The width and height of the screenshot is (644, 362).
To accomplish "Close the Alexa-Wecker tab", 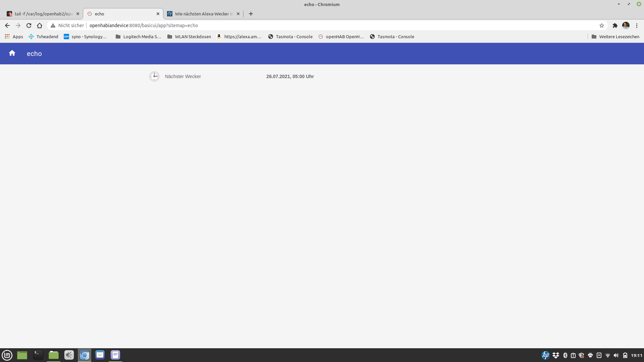I will [238, 14].
